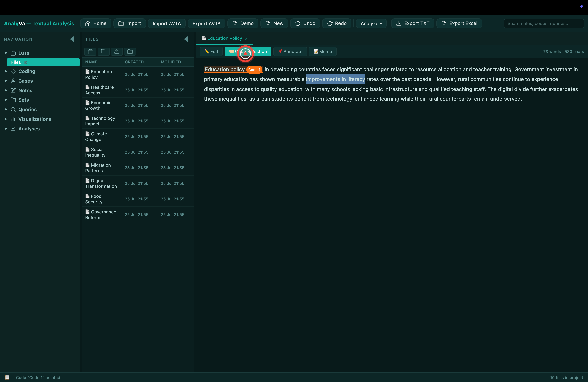This screenshot has width=588, height=382.
Task: Sort files by the MODIFIED column header
Action: tap(171, 62)
